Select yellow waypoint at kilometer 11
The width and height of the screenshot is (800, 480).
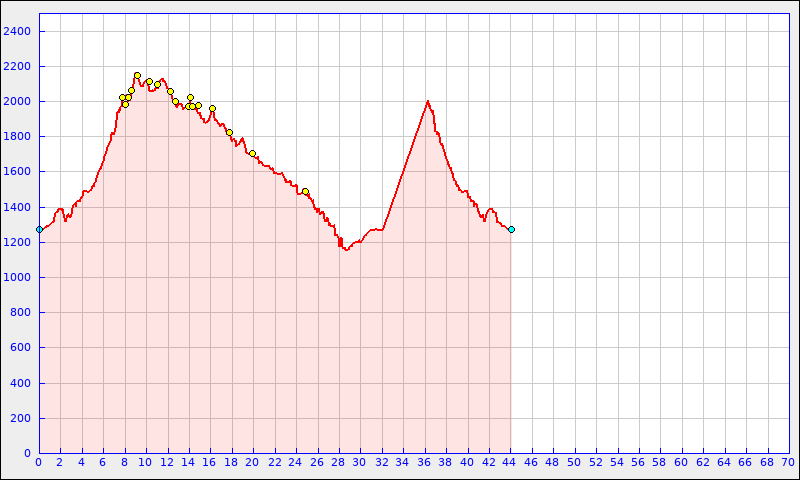pyautogui.click(x=157, y=84)
